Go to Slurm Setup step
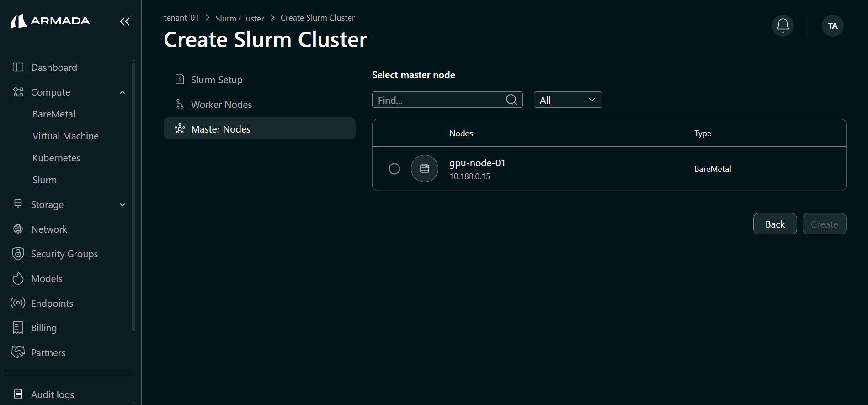 pyautogui.click(x=260, y=80)
